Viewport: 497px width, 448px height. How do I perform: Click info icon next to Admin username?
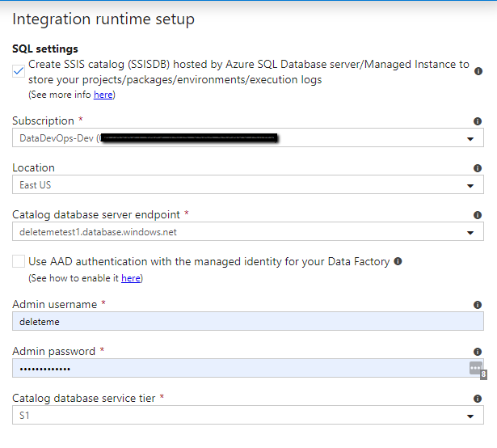tap(478, 305)
